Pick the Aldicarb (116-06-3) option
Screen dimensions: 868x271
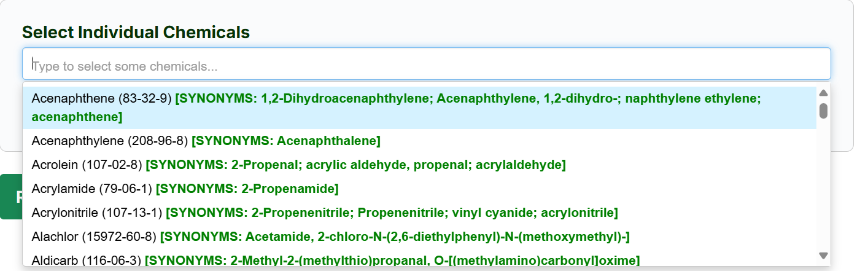(86, 261)
